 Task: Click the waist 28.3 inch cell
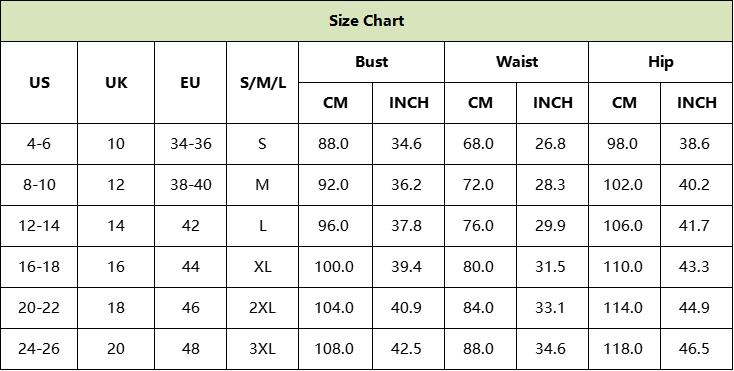coord(552,185)
